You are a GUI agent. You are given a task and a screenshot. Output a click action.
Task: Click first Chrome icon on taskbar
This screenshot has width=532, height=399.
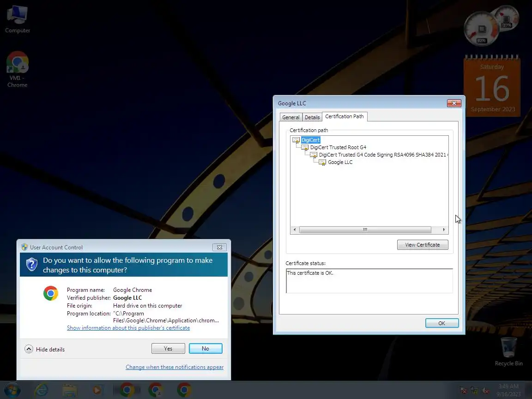pyautogui.click(x=127, y=390)
